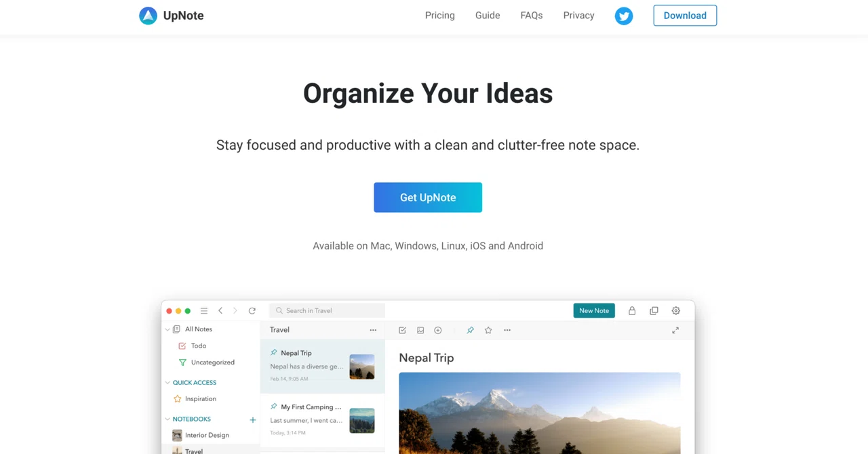Click the Search in Travel field
Image resolution: width=868 pixels, height=454 pixels.
(328, 310)
